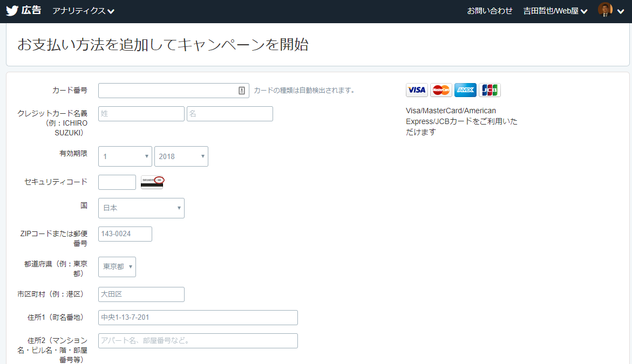Focus the カード番号 input field
This screenshot has width=632, height=364.
coord(167,91)
